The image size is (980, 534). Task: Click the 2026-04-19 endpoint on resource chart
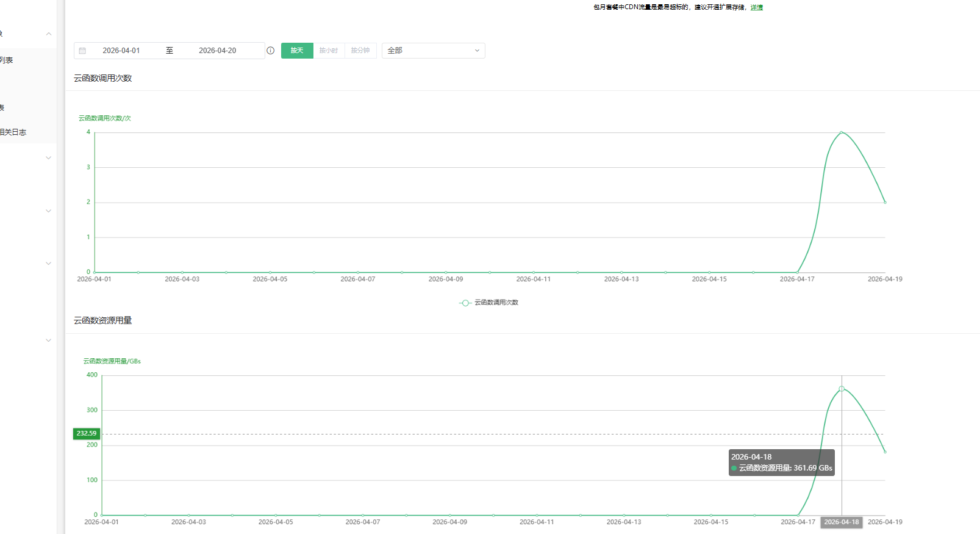click(x=885, y=452)
